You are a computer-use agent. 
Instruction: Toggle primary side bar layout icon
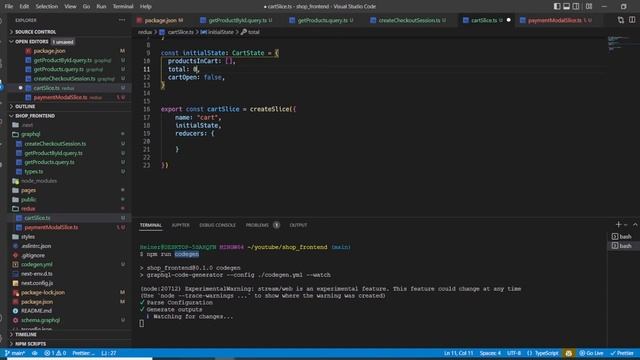click(557, 7)
